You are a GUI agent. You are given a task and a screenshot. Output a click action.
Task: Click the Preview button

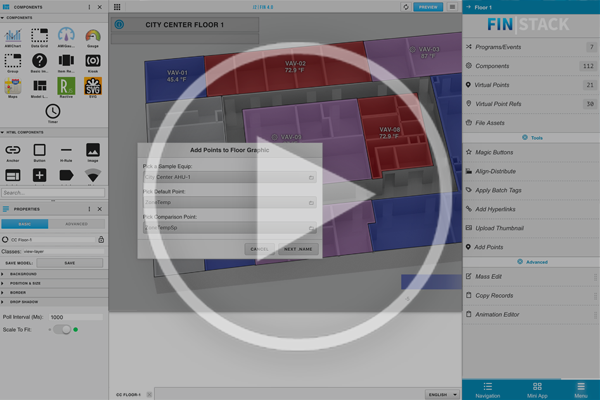click(x=428, y=7)
